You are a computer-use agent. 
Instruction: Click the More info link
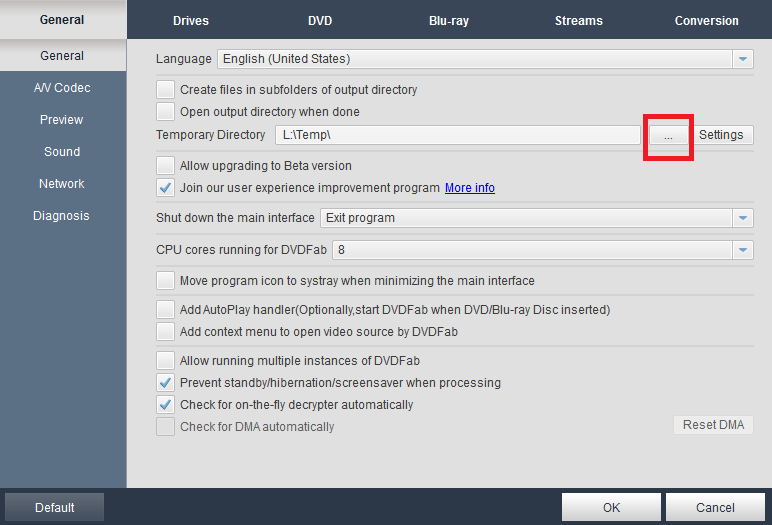(469, 188)
